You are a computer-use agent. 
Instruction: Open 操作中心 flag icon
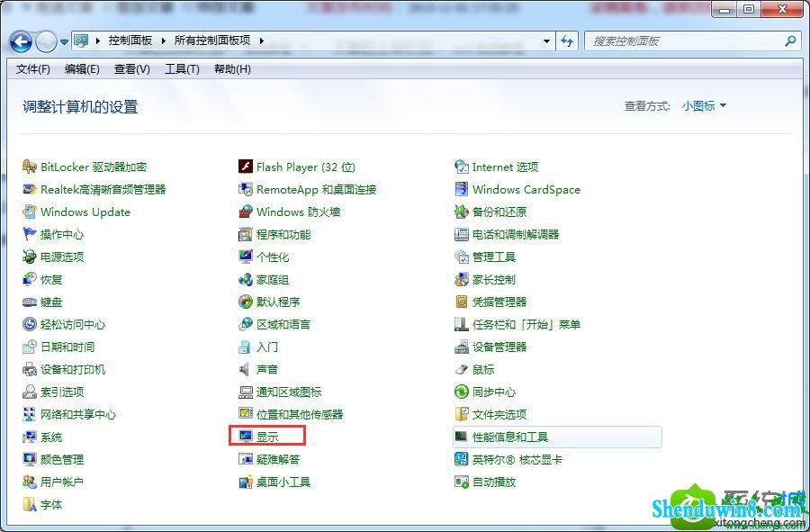click(x=30, y=234)
